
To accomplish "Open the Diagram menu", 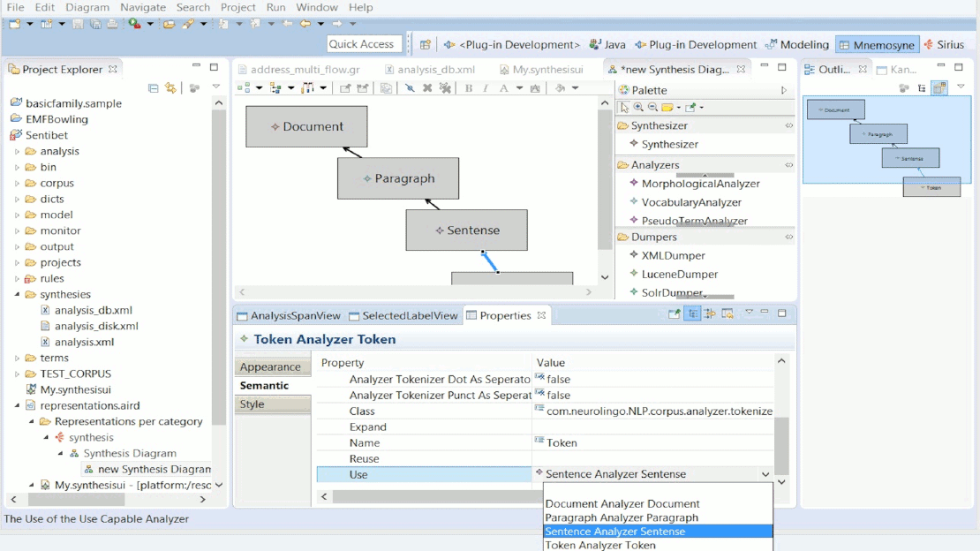I will [x=87, y=7].
